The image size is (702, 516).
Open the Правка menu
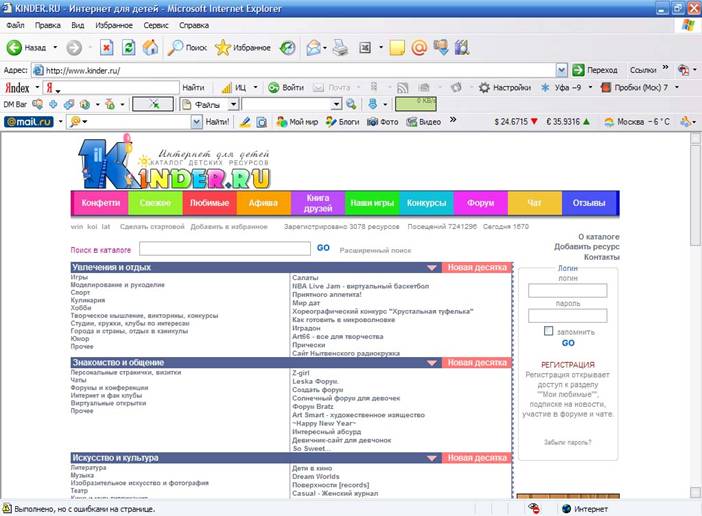click(x=47, y=26)
